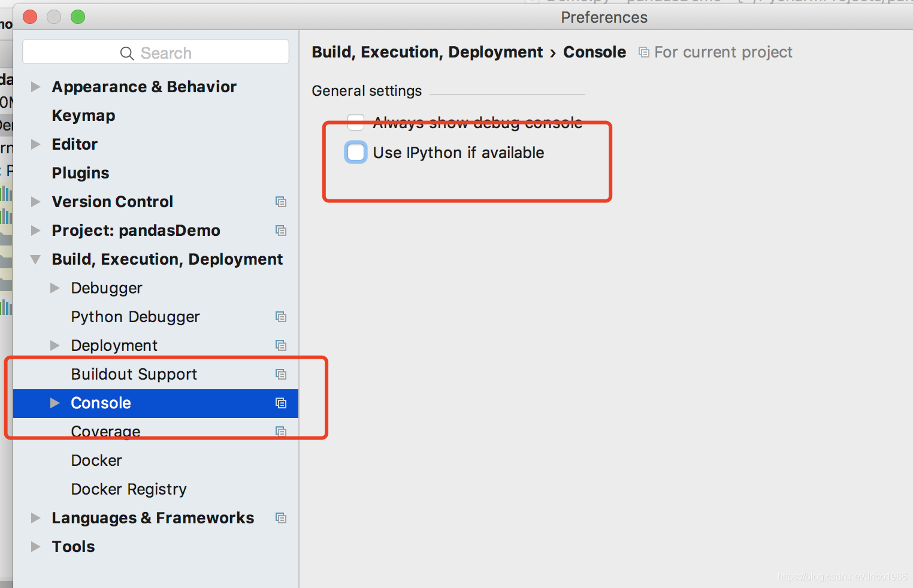Viewport: 913px width, 588px height.
Task: Open the Keymap settings page
Action: coord(83,116)
